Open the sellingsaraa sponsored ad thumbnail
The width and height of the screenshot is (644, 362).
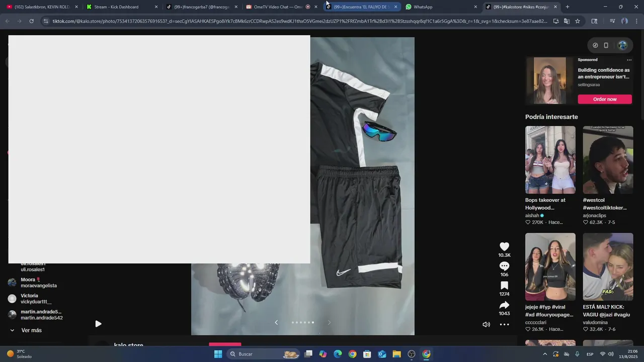(549, 80)
